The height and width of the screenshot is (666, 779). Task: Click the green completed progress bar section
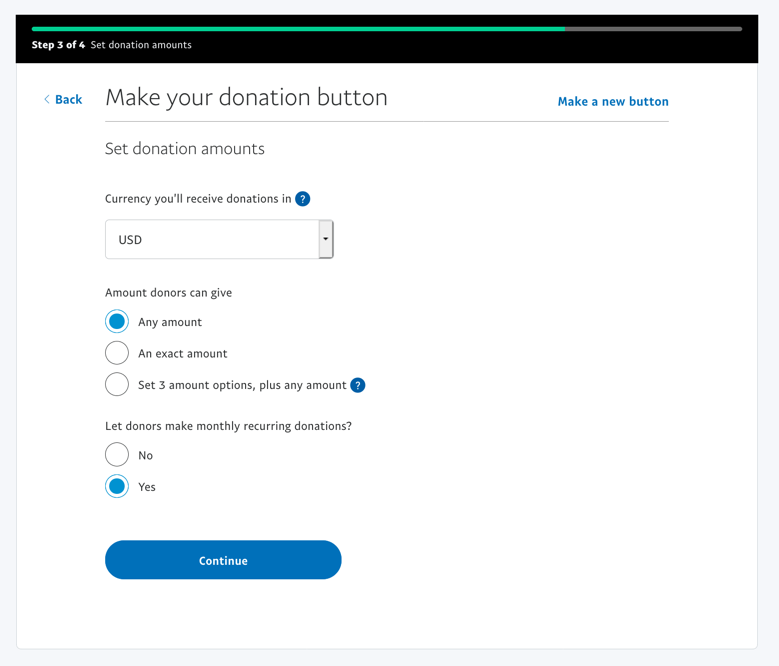[298, 29]
